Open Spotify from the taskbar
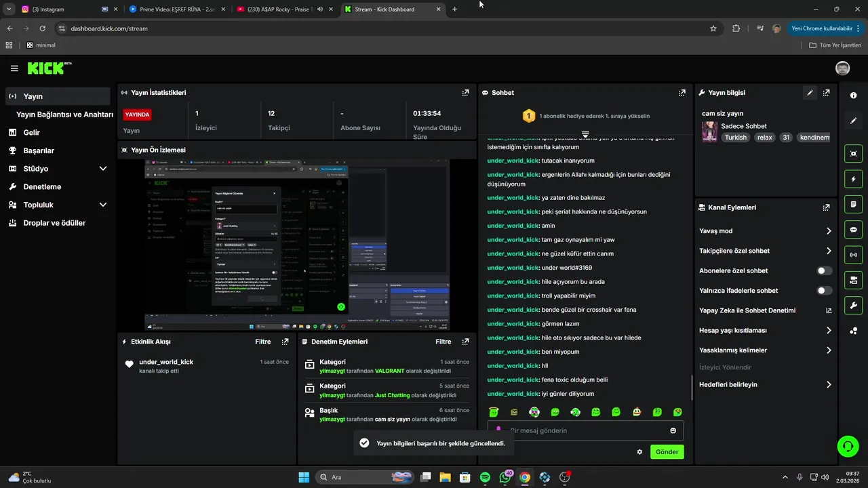This screenshot has height=488, width=868. 485,477
